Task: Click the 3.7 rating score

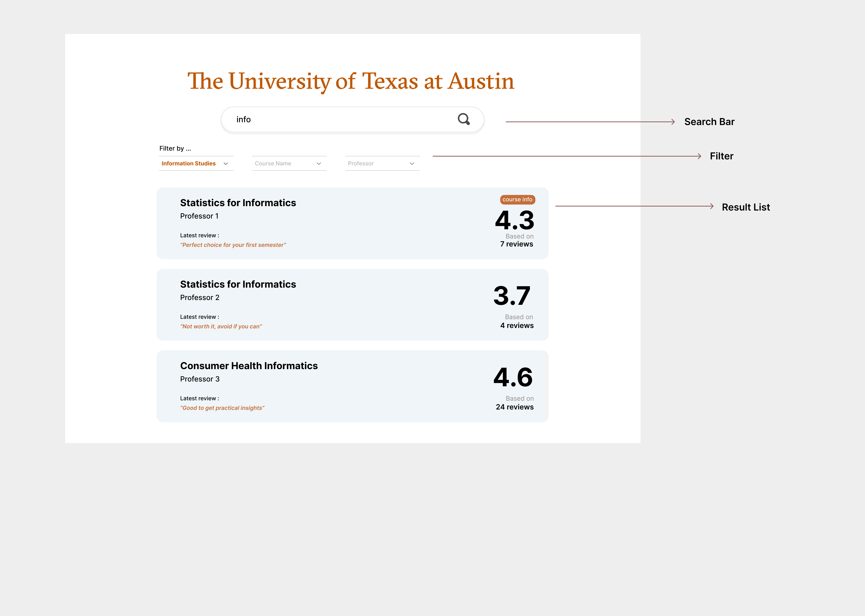Action: 512,296
